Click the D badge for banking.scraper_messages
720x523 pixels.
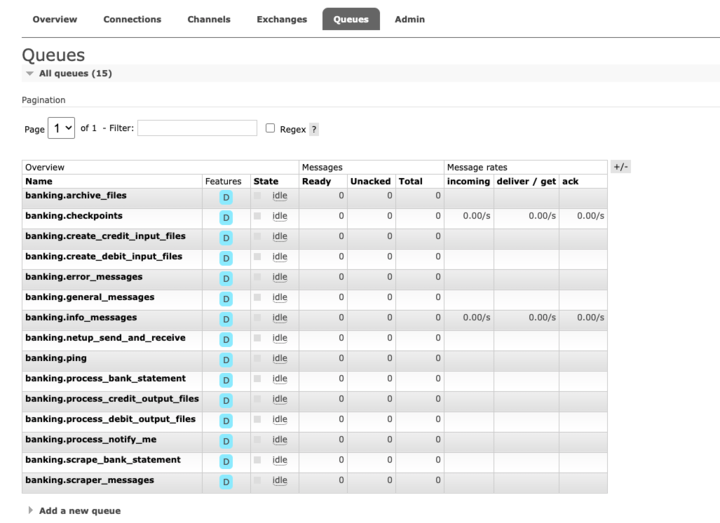(226, 482)
